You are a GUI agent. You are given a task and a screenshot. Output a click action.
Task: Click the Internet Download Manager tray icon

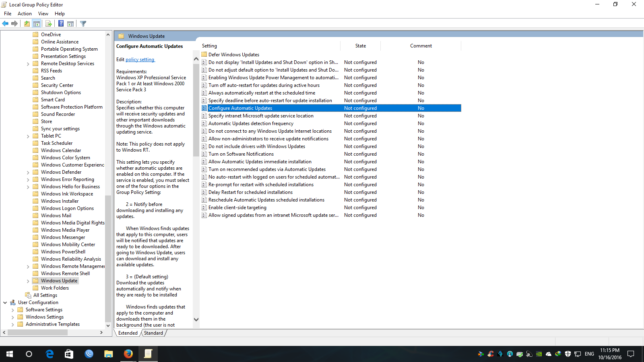pyautogui.click(x=558, y=354)
